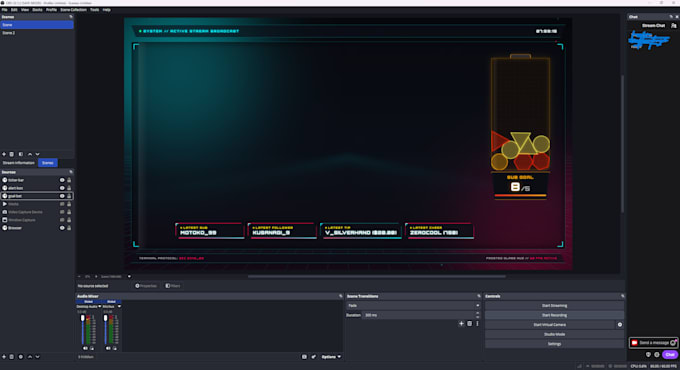Open chat settings gear icon
This screenshot has height=370, width=680.
[x=657, y=354]
